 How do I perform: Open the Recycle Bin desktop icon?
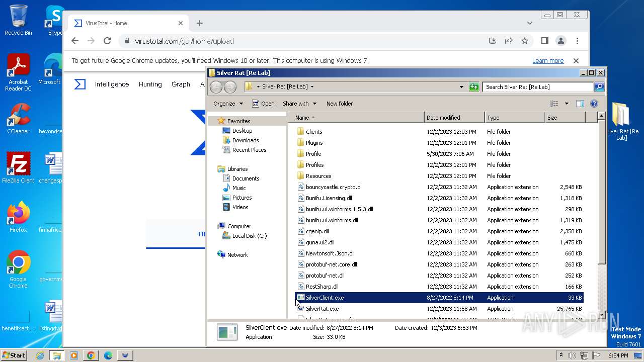point(18,20)
